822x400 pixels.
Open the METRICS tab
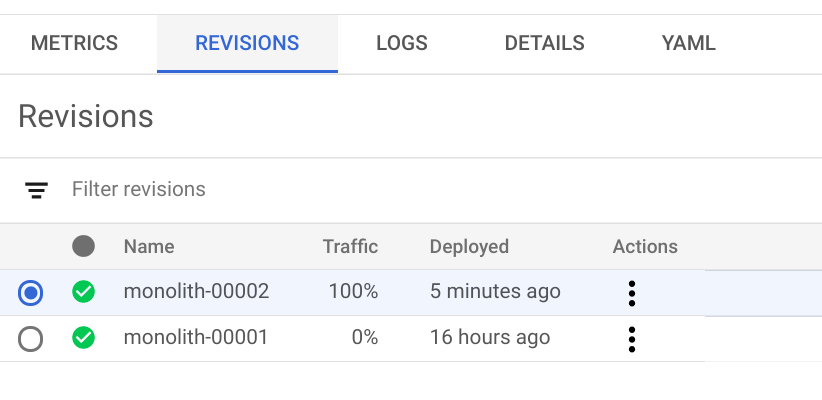[x=74, y=43]
